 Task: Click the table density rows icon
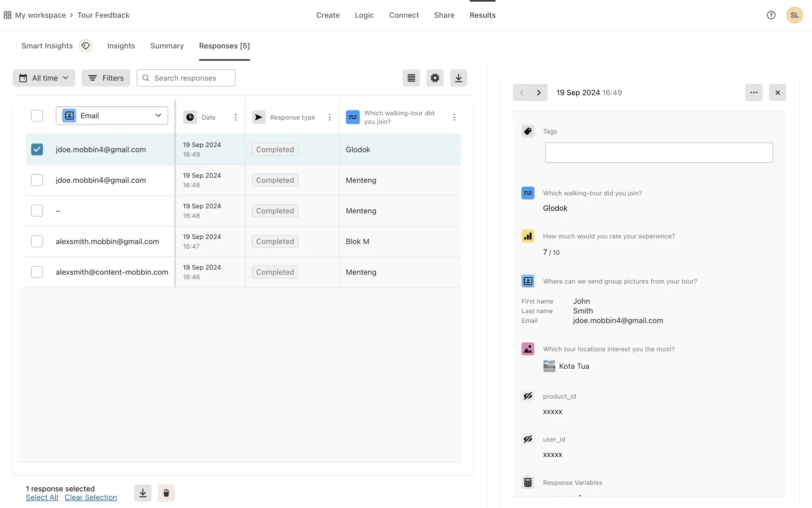click(x=411, y=78)
